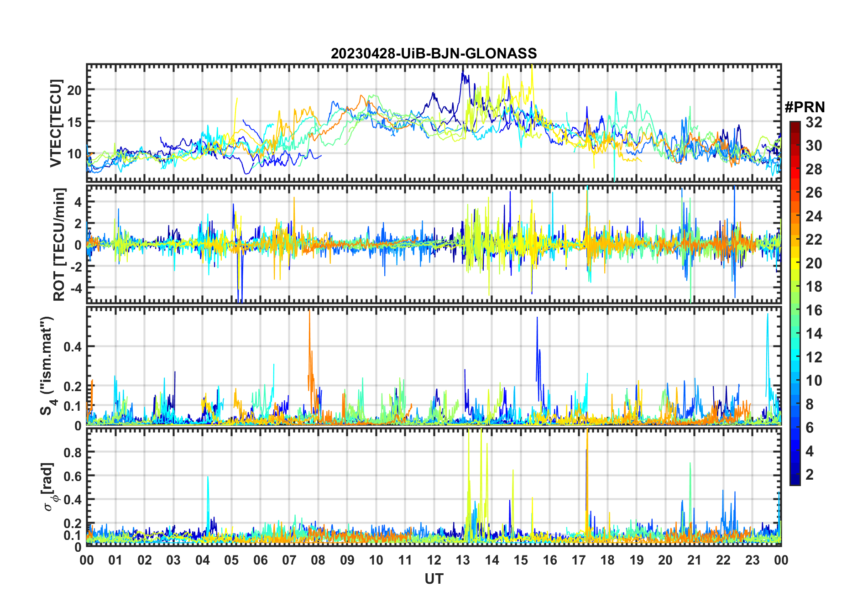The height and width of the screenshot is (607, 868).
Task: Select the sigma phi [rad] axis label
Action: (x=51, y=487)
